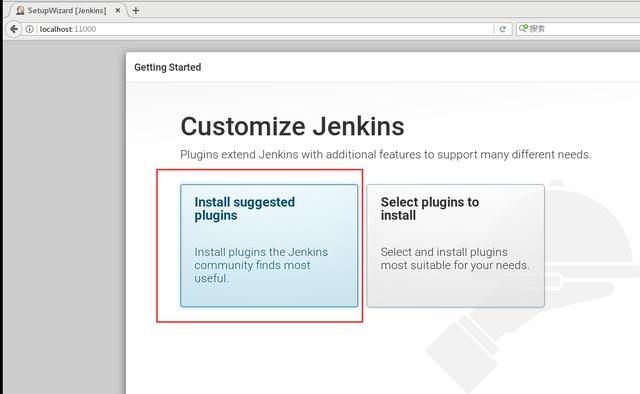Click the Customize Jenkins heading
640x394 pixels.
click(x=292, y=126)
